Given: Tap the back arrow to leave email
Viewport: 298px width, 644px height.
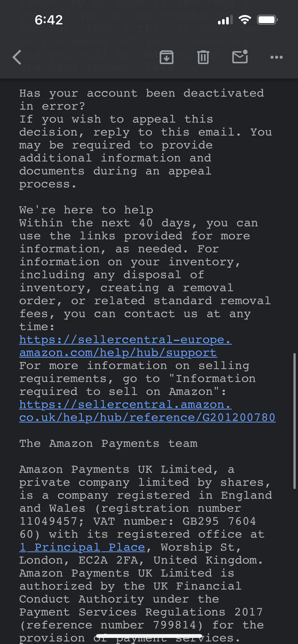Looking at the screenshot, I should click(x=17, y=57).
